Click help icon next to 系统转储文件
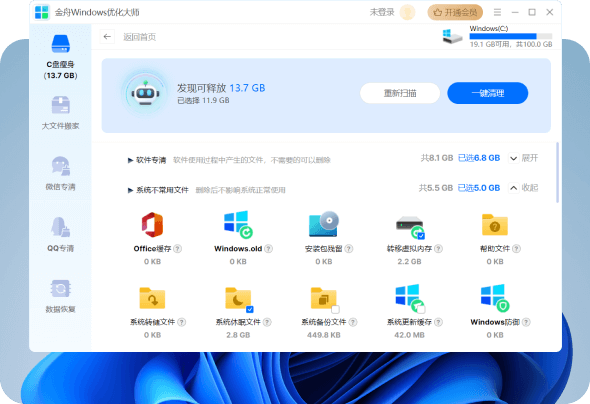Viewport: 590px width, 404px height. point(181,322)
